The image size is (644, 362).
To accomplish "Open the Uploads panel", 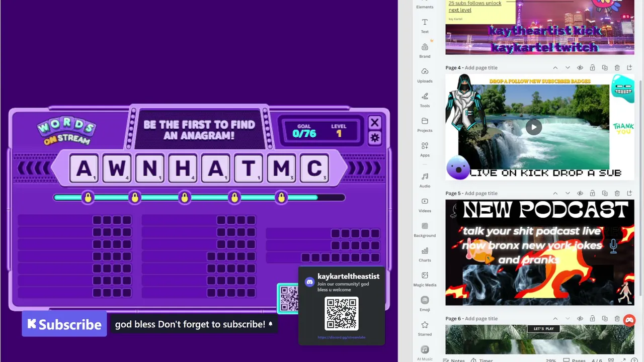I will (x=425, y=75).
